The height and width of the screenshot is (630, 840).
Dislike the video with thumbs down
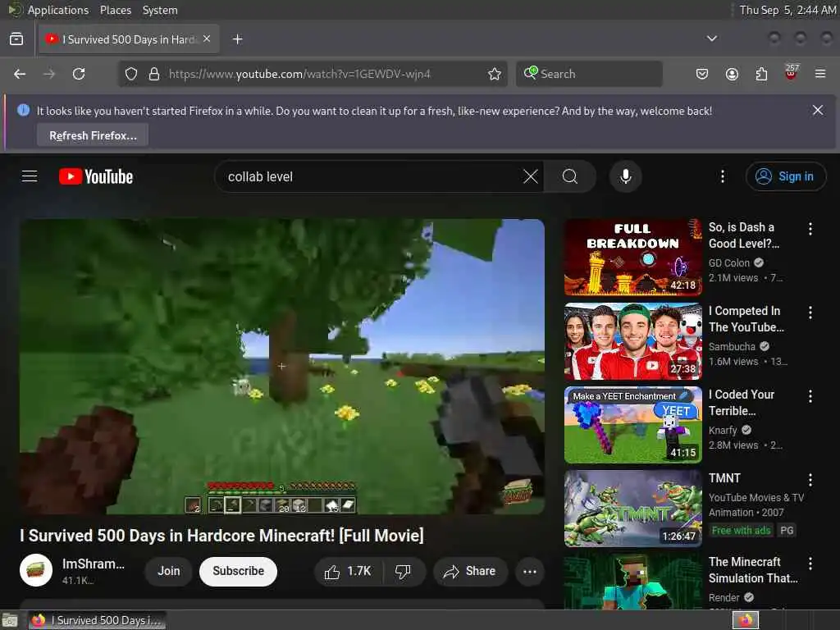pyautogui.click(x=404, y=571)
